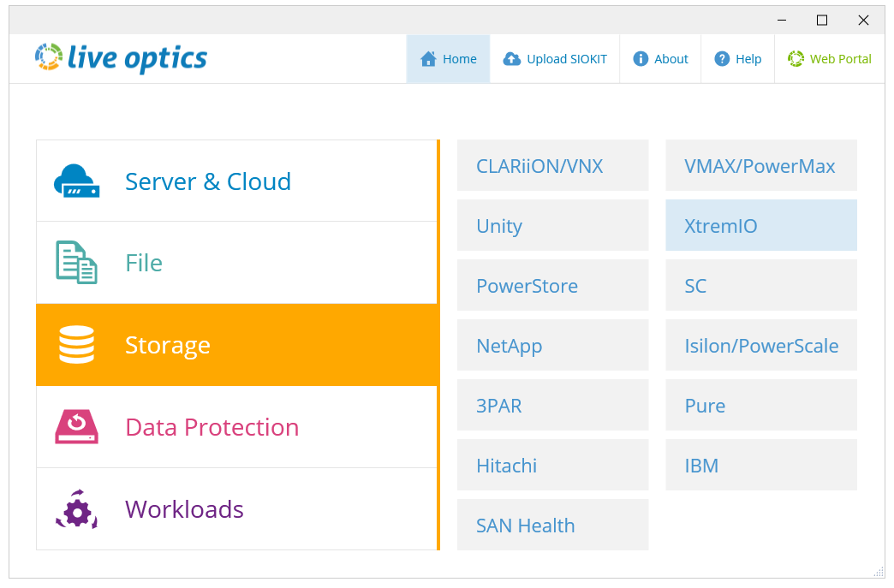This screenshot has height=588, width=894.
Task: Select the Hitachi storage button
Action: tap(552, 465)
